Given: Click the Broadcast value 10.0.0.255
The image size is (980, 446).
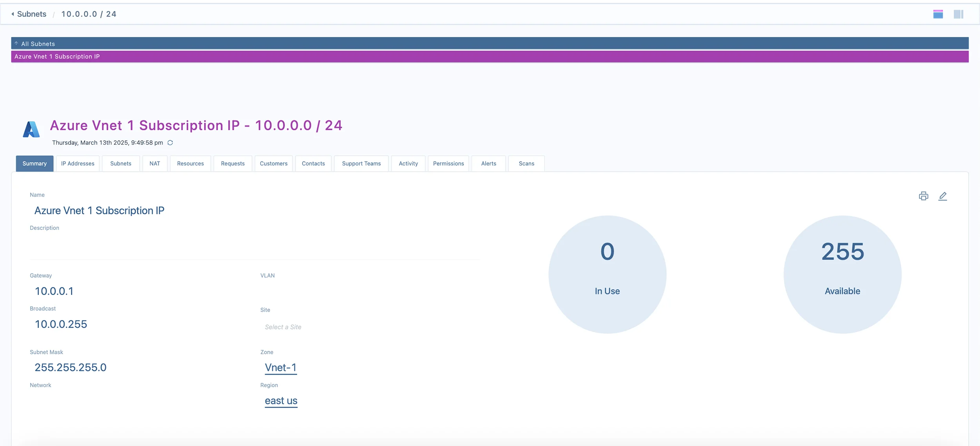Looking at the screenshot, I should (x=61, y=324).
